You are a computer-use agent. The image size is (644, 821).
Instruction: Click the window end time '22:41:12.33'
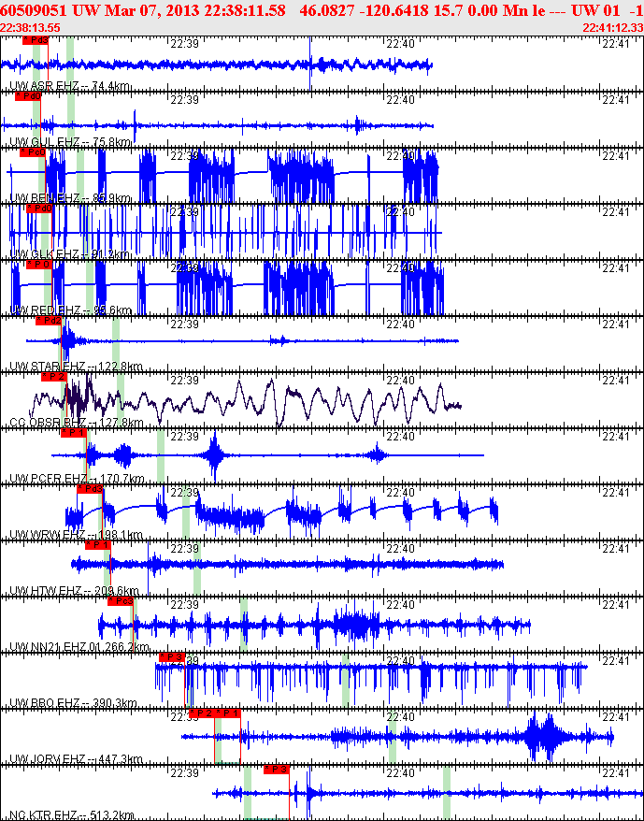[x=612, y=28]
